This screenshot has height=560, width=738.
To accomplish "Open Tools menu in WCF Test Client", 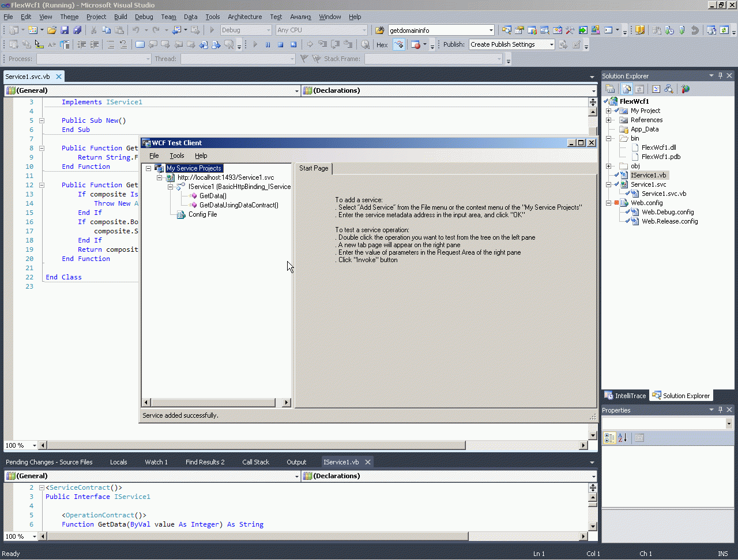I will pyautogui.click(x=176, y=156).
